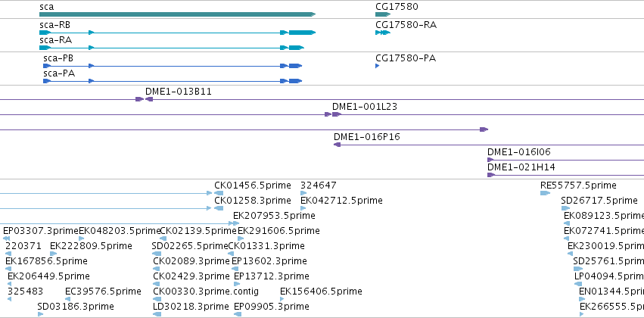Click CK02089.3prime EST label
Viewport: 644px width, 318px height.
pyautogui.click(x=191, y=261)
